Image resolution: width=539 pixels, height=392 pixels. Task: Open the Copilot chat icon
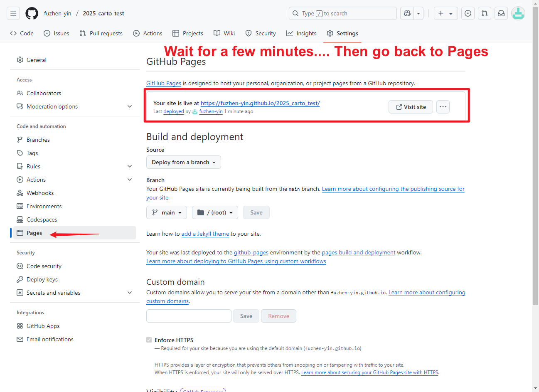[407, 13]
